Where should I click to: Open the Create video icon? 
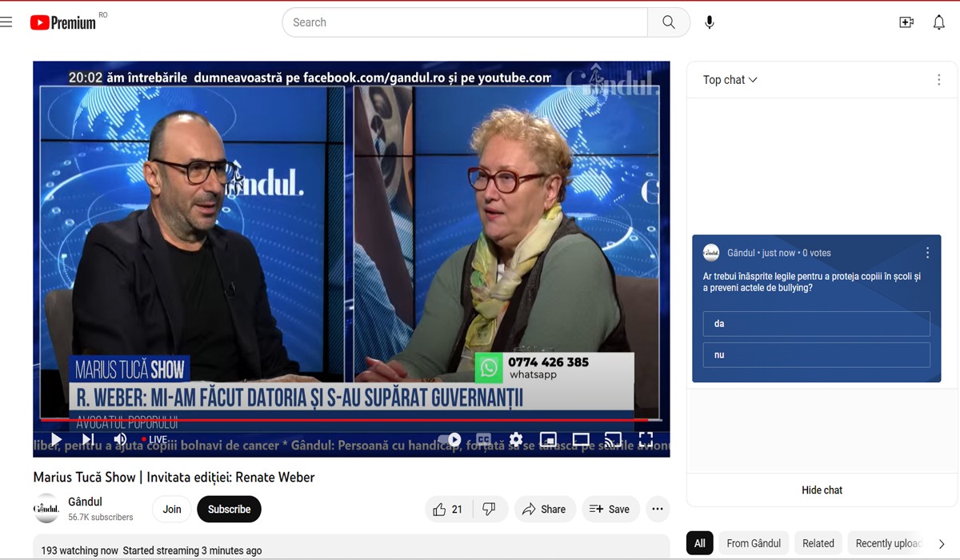click(x=906, y=22)
